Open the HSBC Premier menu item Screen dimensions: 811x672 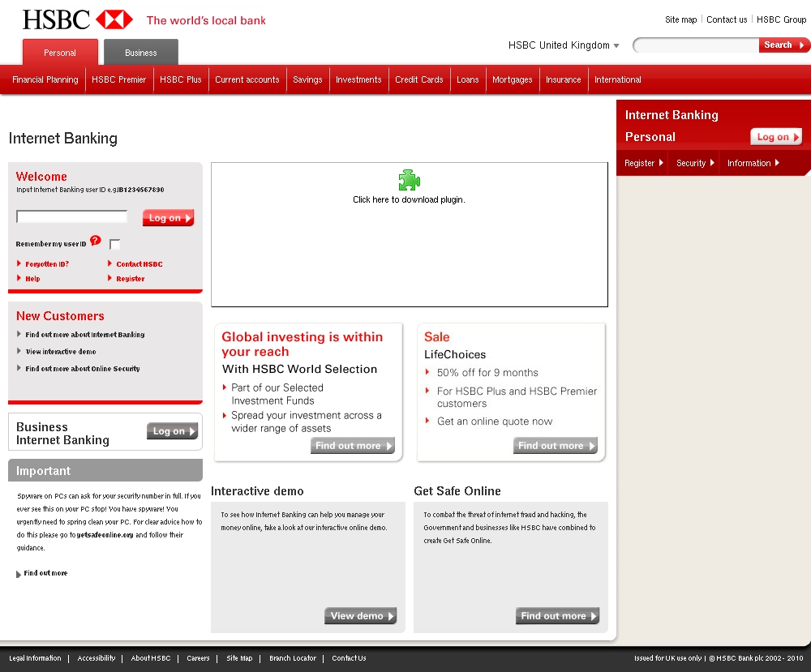tap(119, 79)
